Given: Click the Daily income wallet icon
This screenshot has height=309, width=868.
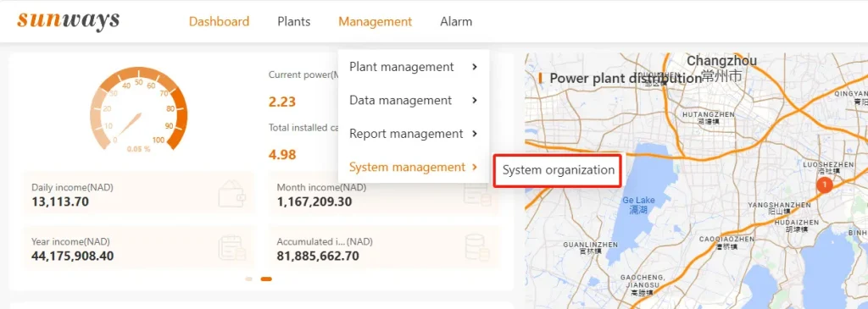Looking at the screenshot, I should tap(231, 194).
